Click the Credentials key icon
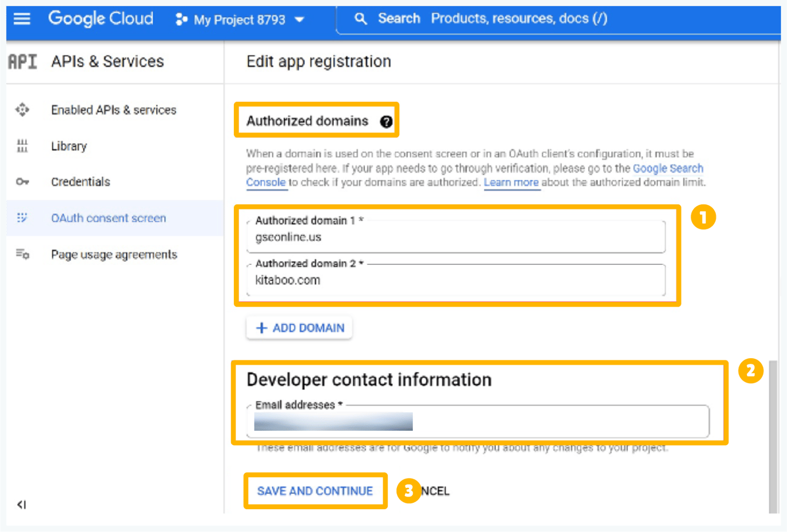This screenshot has height=532, width=787. (x=22, y=182)
